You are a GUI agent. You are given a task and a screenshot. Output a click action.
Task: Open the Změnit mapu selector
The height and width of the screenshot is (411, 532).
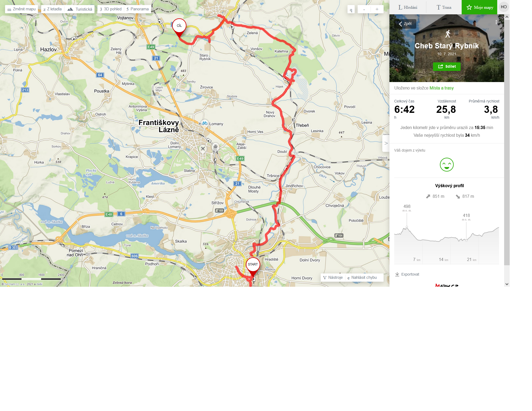pyautogui.click(x=22, y=9)
